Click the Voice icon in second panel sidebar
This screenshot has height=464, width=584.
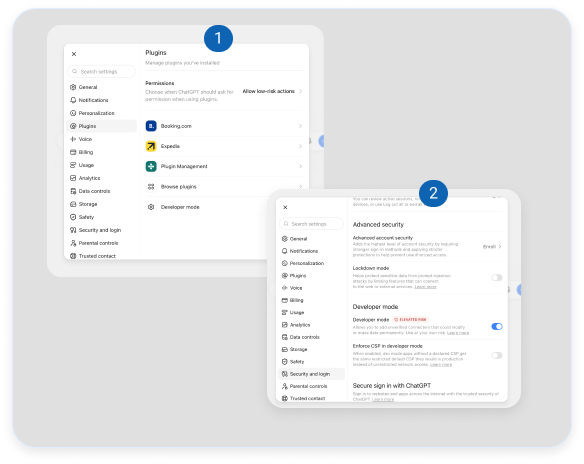coord(285,288)
